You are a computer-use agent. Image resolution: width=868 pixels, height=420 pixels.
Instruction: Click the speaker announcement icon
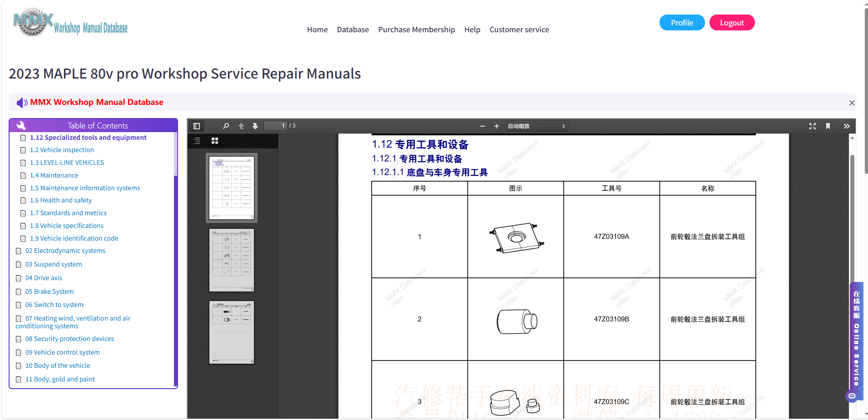22,103
